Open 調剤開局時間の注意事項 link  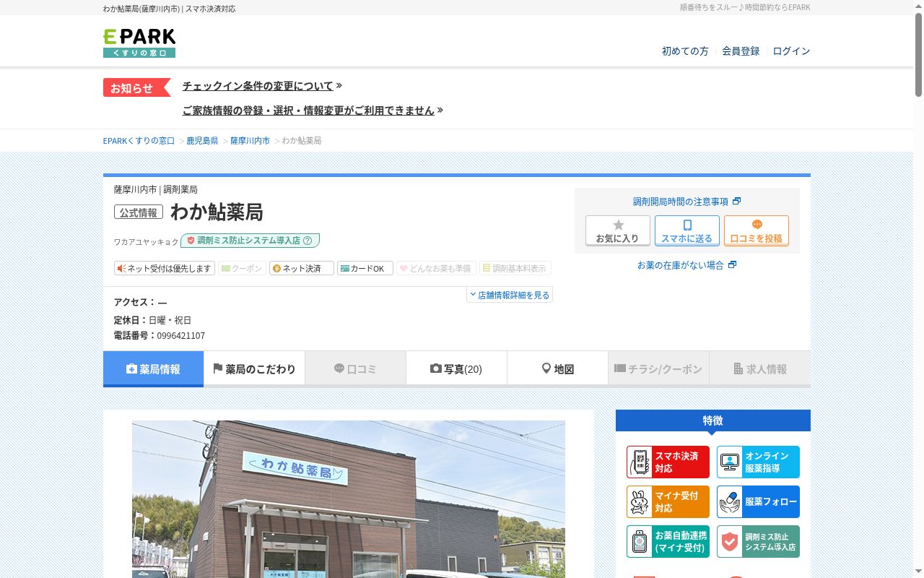687,202
